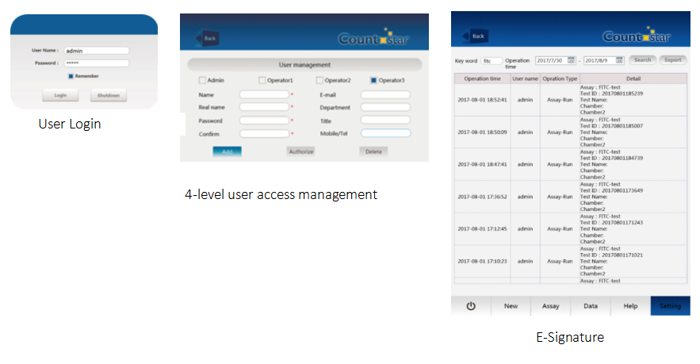Click the Delete button

[374, 151]
